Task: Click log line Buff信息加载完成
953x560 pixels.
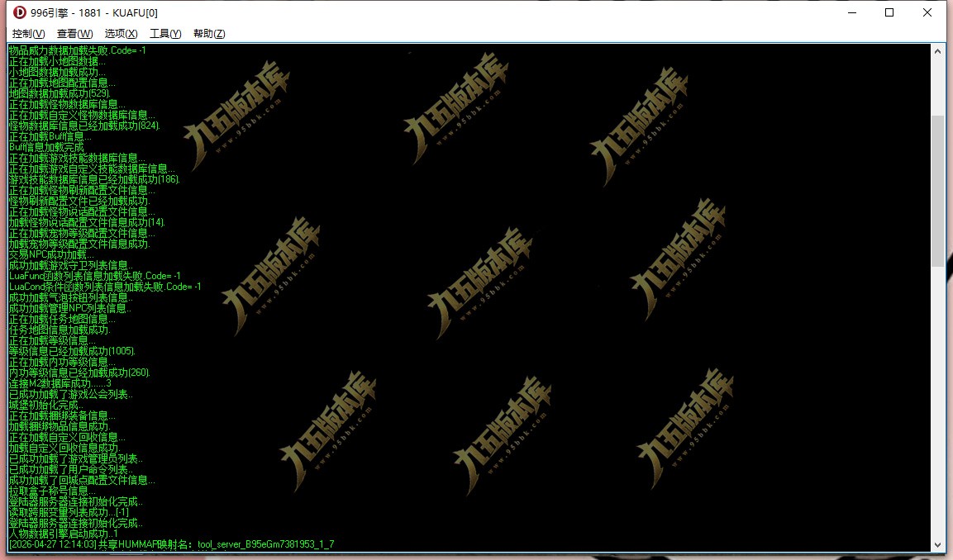Action: click(47, 147)
